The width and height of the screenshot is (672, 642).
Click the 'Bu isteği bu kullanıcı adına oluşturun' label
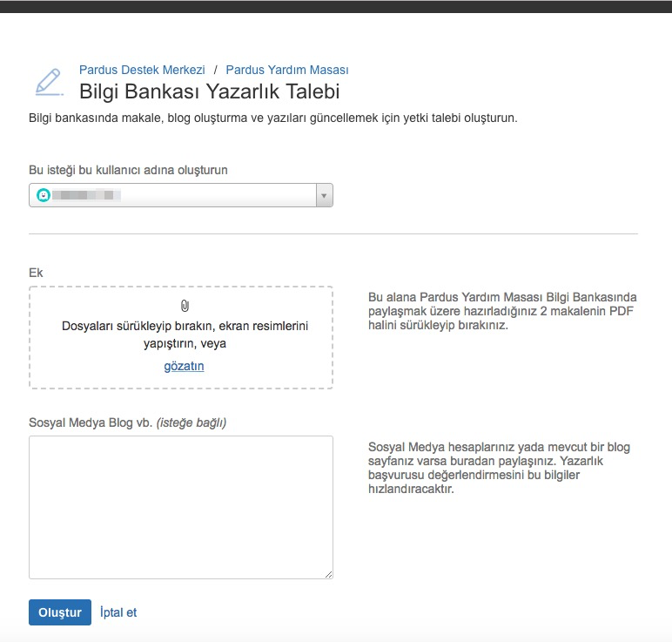[x=128, y=170]
